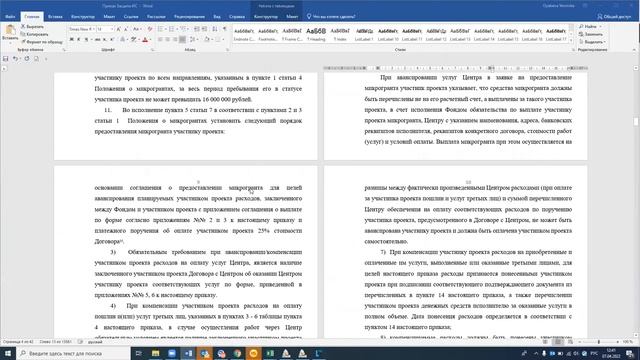
Task: Redo the action in quick access toolbar
Action: [x=27, y=59]
